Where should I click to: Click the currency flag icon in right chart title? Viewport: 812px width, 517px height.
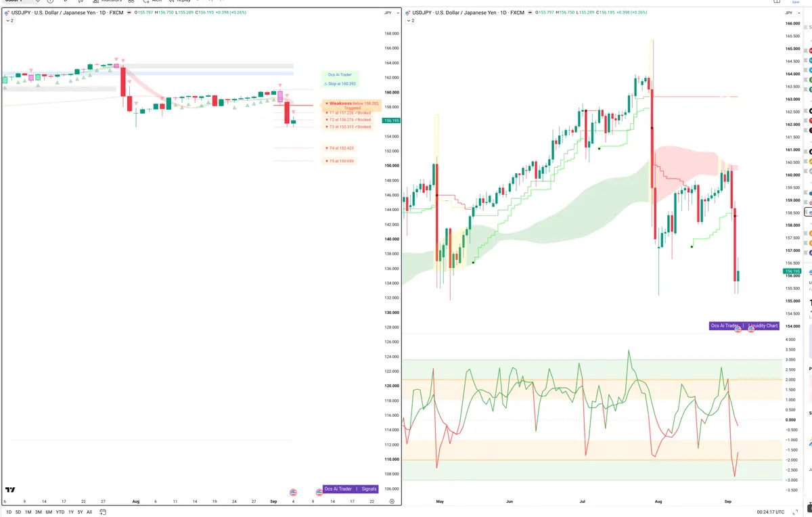pyautogui.click(x=409, y=13)
